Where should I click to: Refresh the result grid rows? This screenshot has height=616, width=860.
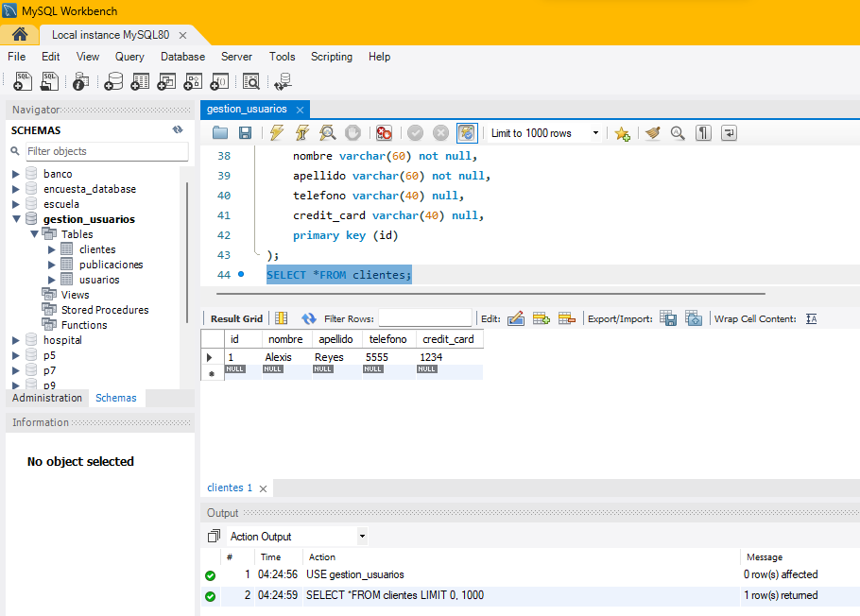click(x=309, y=319)
